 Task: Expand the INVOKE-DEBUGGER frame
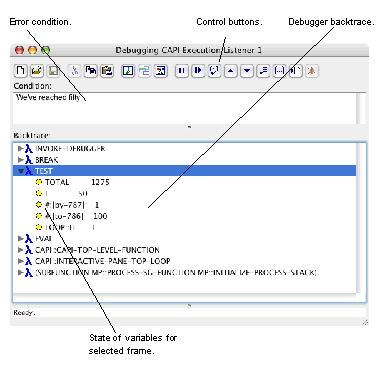tap(20, 148)
